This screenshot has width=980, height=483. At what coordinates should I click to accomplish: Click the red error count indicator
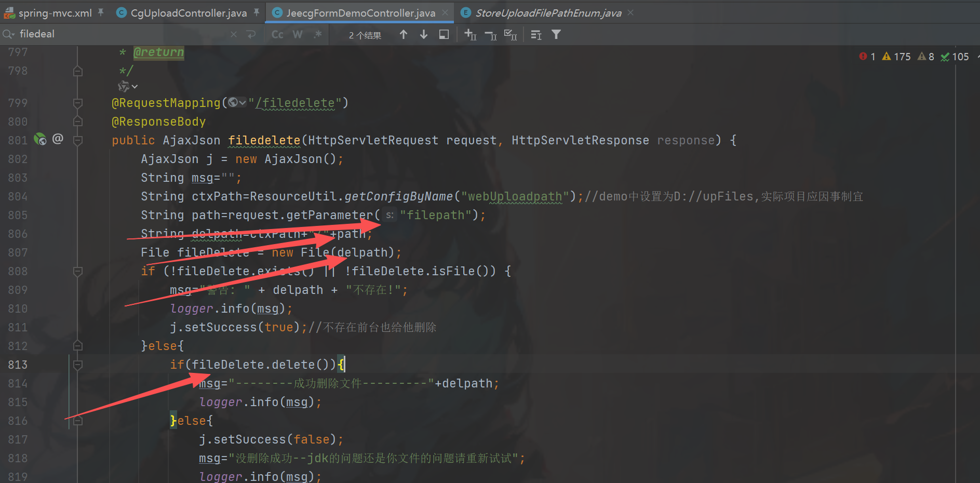tap(867, 57)
